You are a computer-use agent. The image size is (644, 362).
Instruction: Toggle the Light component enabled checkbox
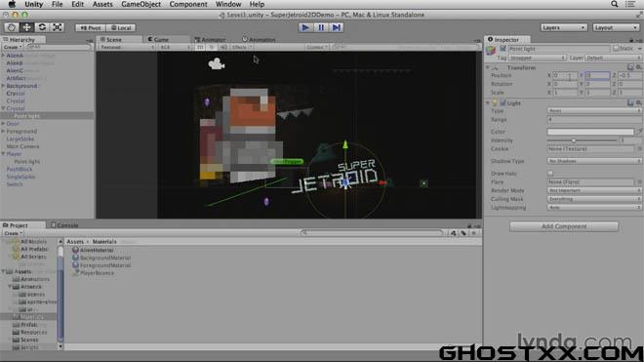coord(503,103)
